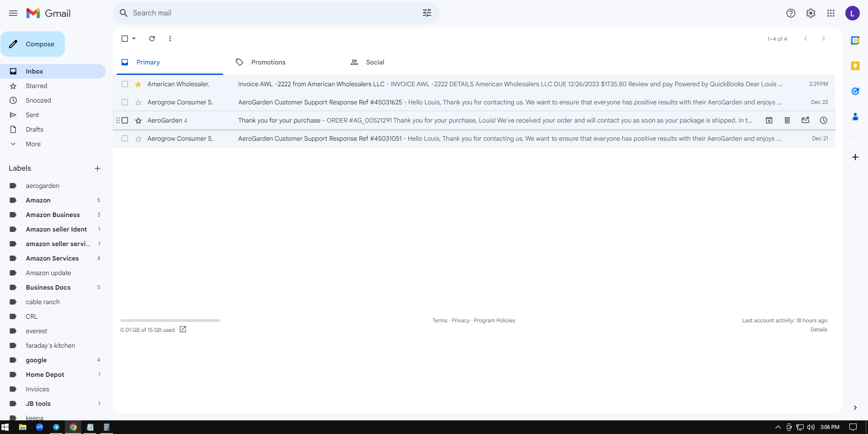Open the Inbox folder
This screenshot has height=434, width=868.
pos(53,71)
